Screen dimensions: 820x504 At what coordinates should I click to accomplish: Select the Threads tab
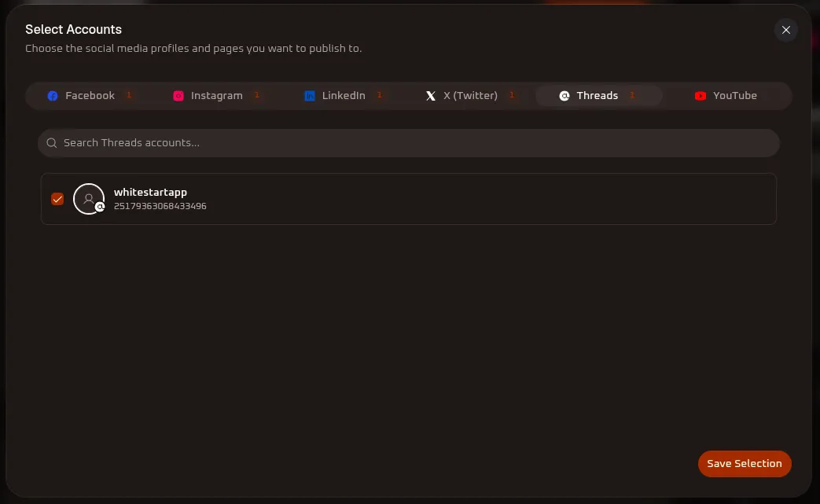599,96
